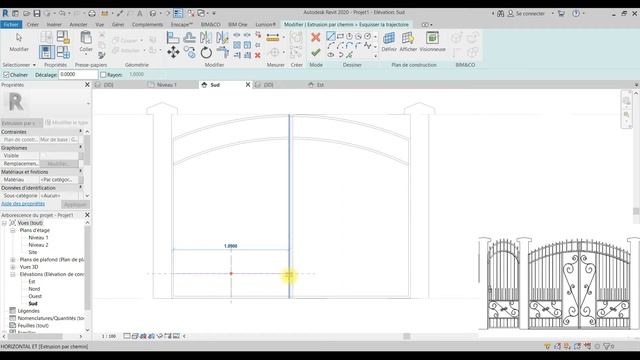Expand the Plans de plafond tree node

click(x=13, y=260)
